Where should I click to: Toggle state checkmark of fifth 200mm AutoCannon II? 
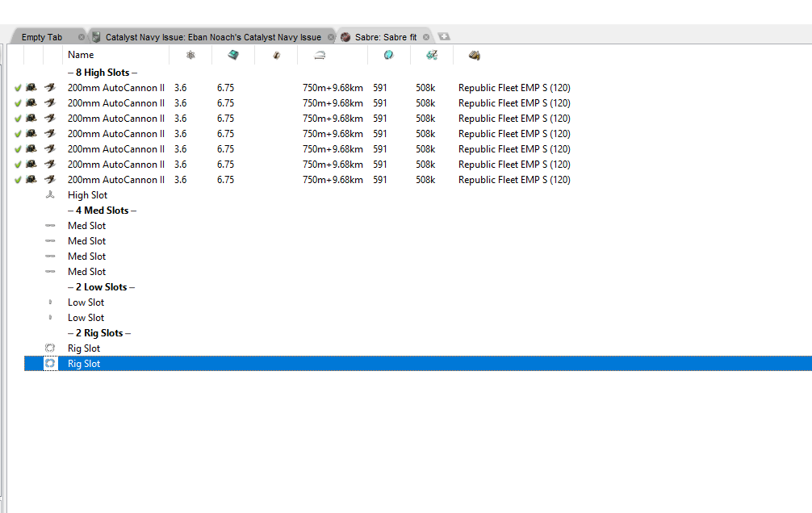point(18,149)
